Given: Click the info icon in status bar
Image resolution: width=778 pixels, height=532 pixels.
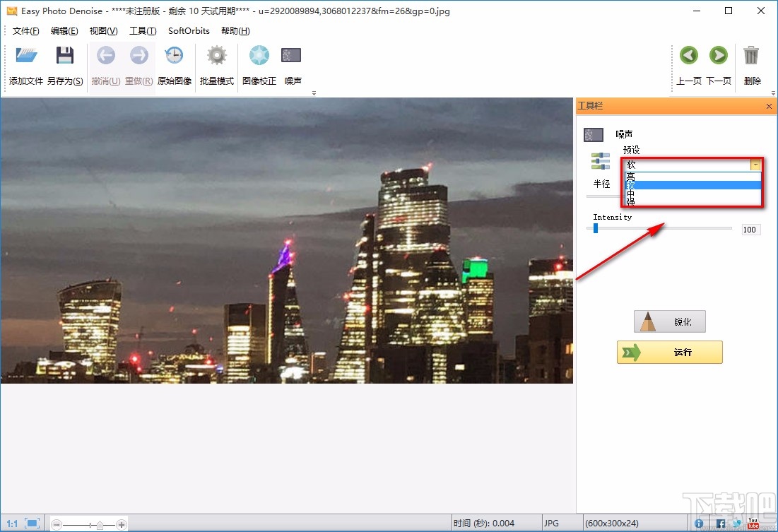Looking at the screenshot, I should point(699,524).
